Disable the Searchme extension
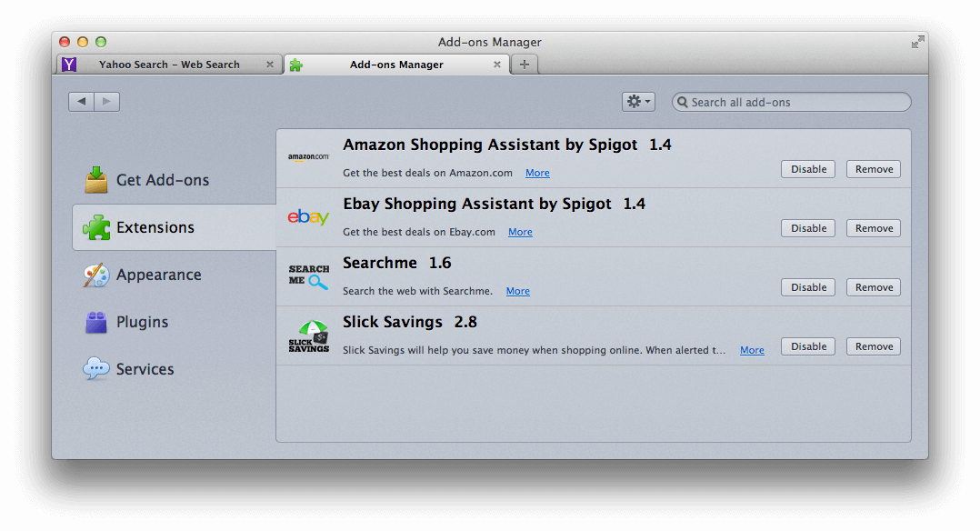Screen dimensions: 980x531 tap(807, 287)
